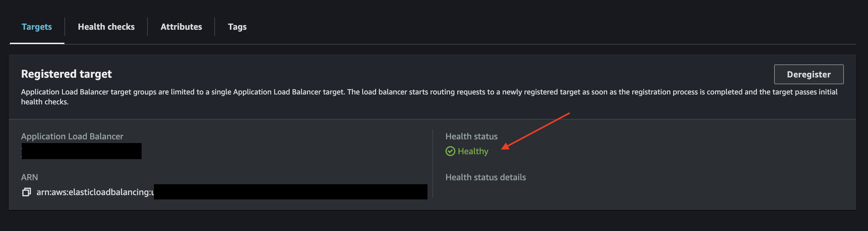Go to the Targets tab
This screenshot has width=868, height=231.
click(37, 27)
